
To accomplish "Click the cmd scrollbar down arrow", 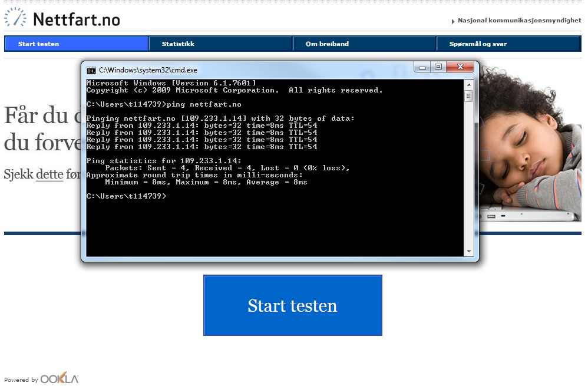I will tap(469, 252).
